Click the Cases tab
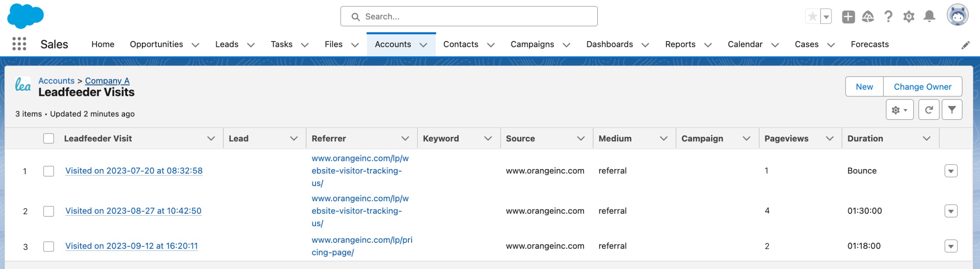Screen dimensions: 980x269 806,44
